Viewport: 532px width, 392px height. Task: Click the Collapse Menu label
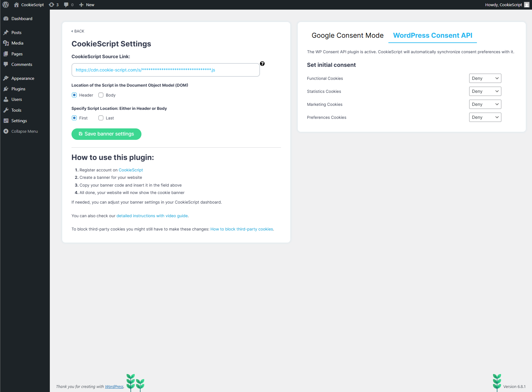tap(24, 131)
